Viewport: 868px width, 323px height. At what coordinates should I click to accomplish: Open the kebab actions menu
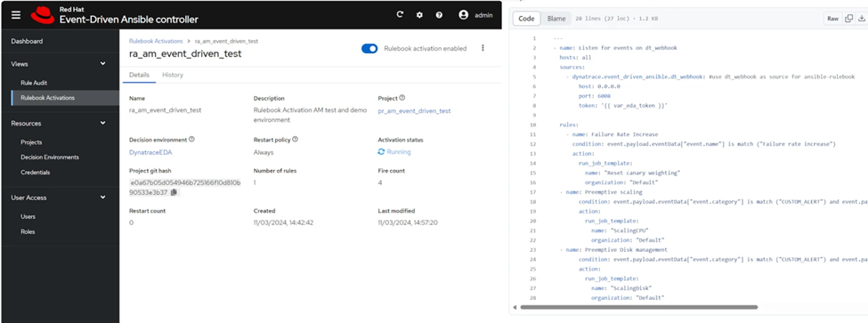click(x=483, y=48)
